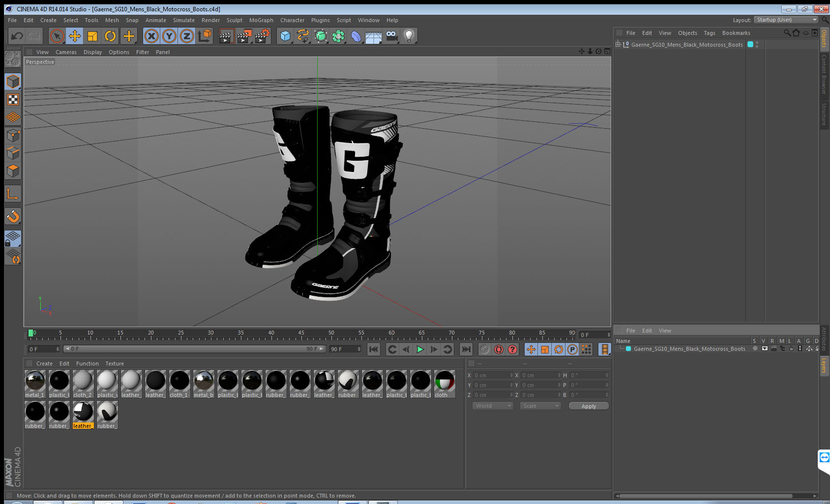The image size is (830, 504).
Task: Toggle position keyframe recording icon
Action: pyautogui.click(x=531, y=349)
